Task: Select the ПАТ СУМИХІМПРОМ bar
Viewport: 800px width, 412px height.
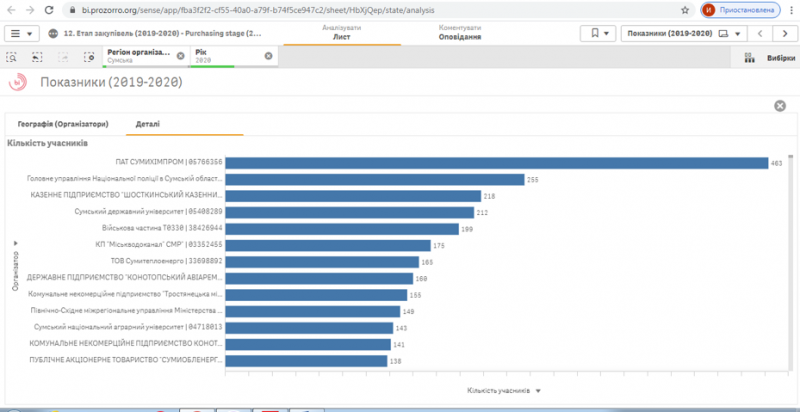Action: coord(496,163)
